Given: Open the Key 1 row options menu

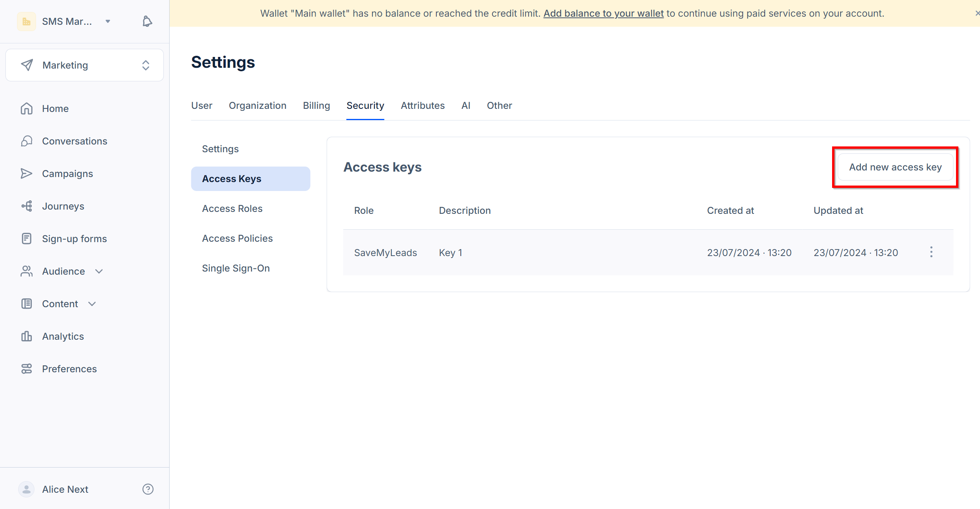Looking at the screenshot, I should [931, 252].
